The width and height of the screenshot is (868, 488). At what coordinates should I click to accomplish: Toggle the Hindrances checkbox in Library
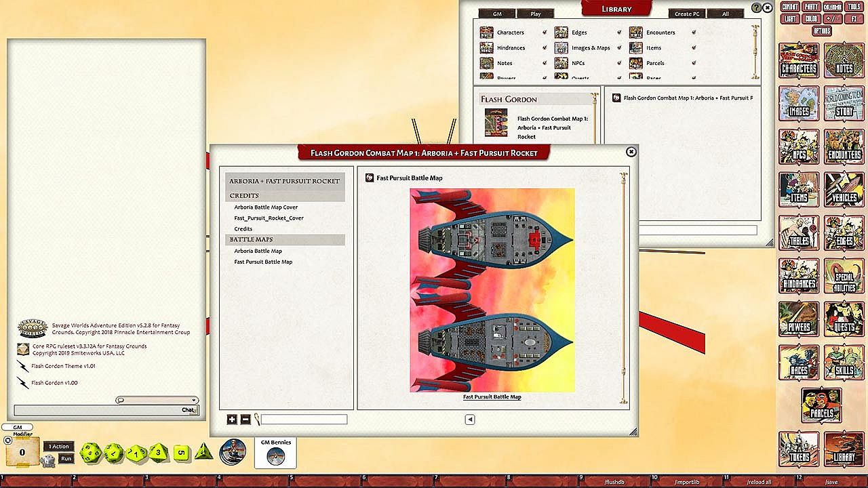545,48
